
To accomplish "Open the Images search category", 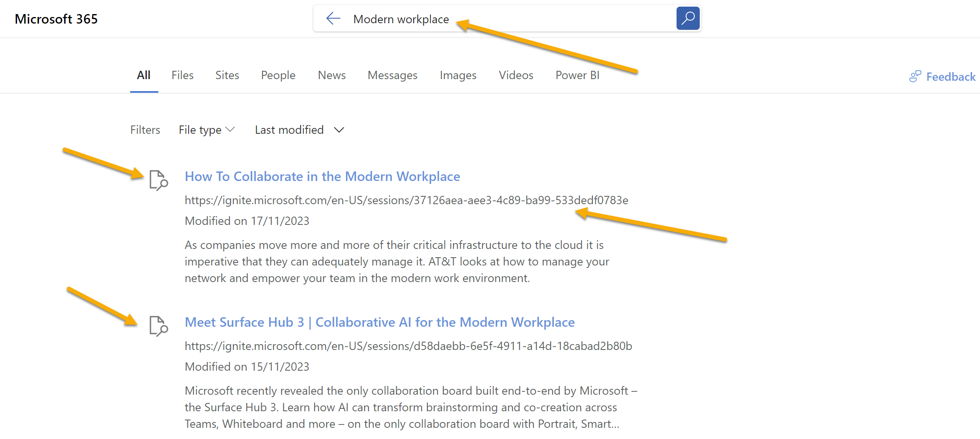I will tap(458, 75).
